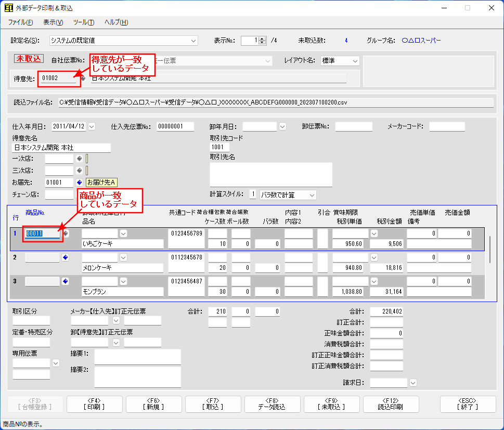Image resolution: width=504 pixels, height=430 pixels.
Task: Click the group name ○△□スーパー
Action: 421,41
